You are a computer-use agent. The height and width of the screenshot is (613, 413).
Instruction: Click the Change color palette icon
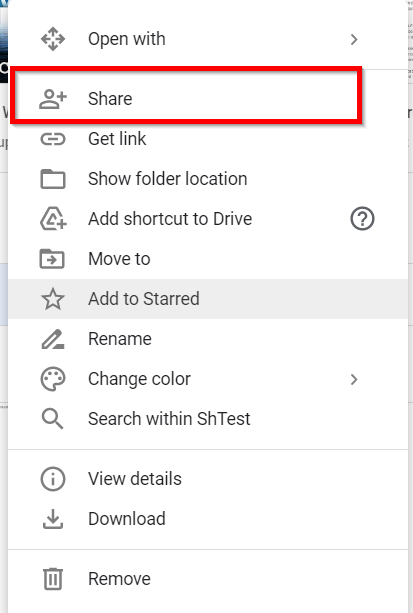click(53, 379)
